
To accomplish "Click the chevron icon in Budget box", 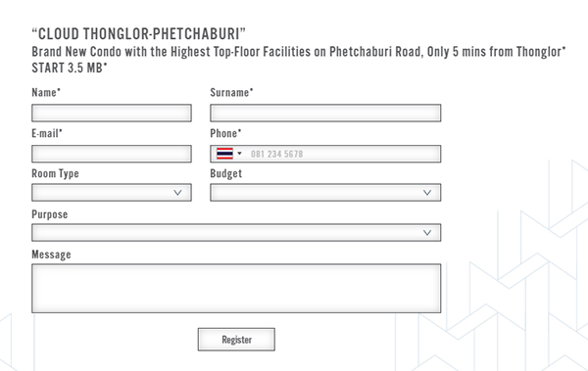I will tap(427, 193).
